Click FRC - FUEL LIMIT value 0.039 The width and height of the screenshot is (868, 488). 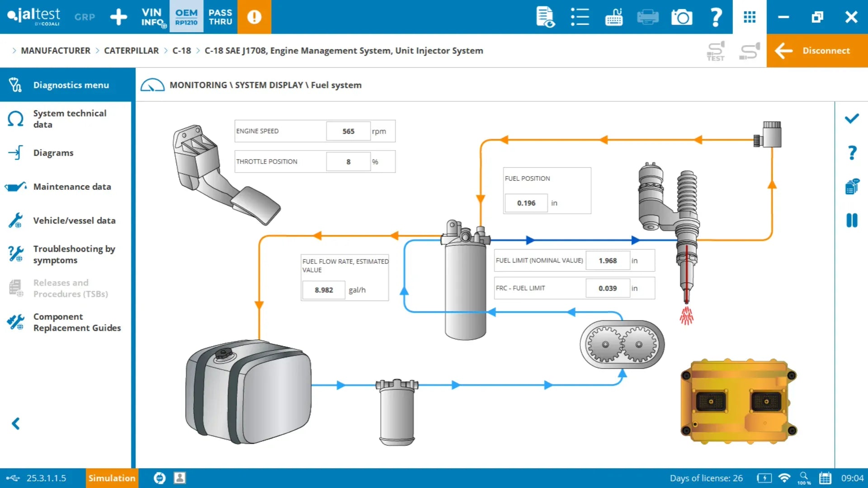608,288
